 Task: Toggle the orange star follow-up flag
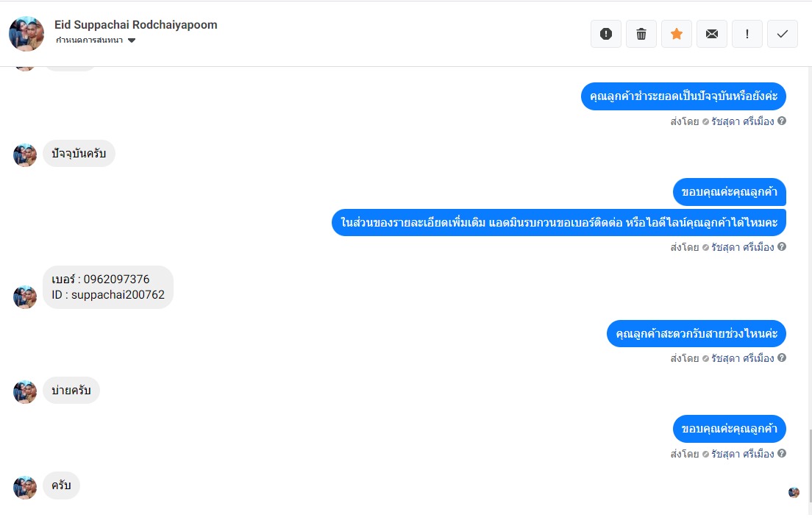click(x=677, y=34)
